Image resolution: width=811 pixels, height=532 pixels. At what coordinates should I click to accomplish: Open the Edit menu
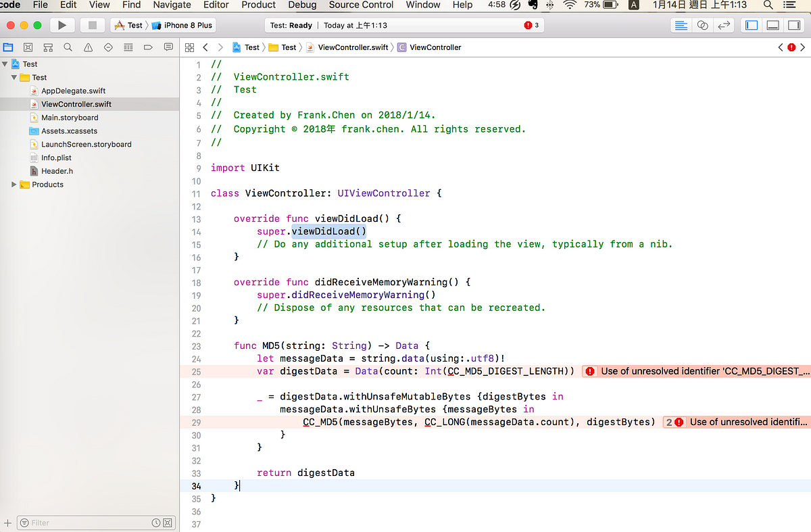pos(68,5)
